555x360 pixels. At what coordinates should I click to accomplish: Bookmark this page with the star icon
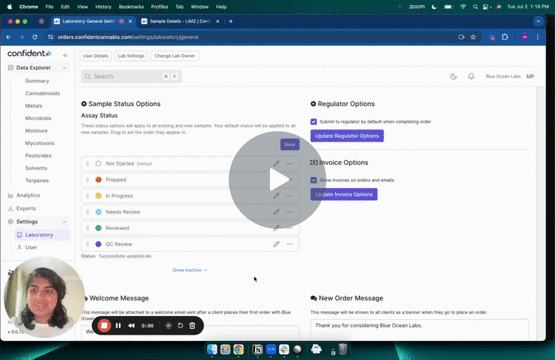point(473,37)
